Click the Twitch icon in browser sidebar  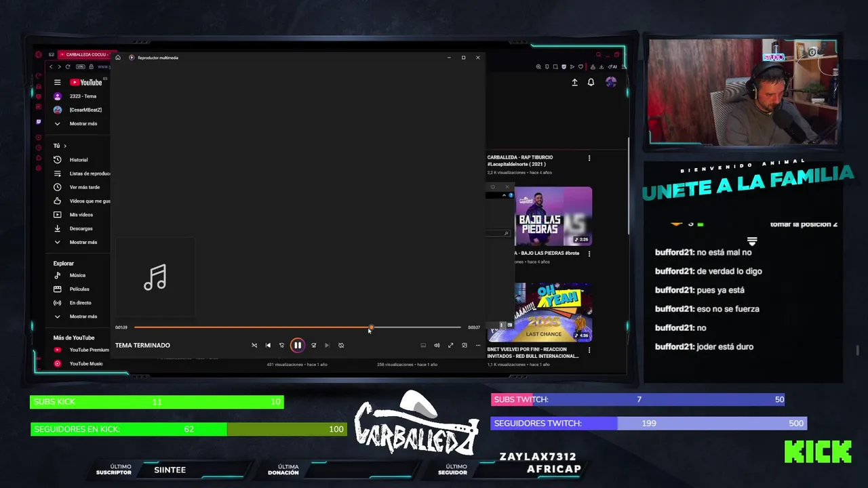39,121
